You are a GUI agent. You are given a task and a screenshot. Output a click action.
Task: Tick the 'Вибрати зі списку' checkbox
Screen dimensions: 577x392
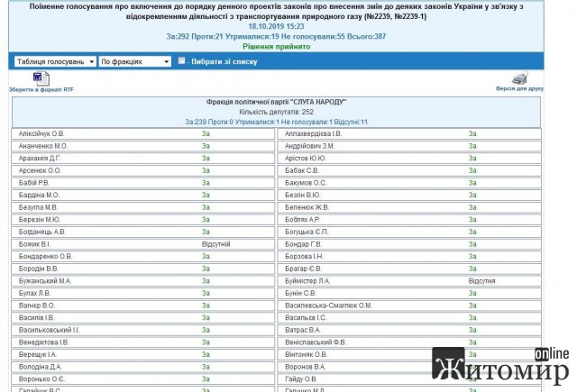(181, 60)
